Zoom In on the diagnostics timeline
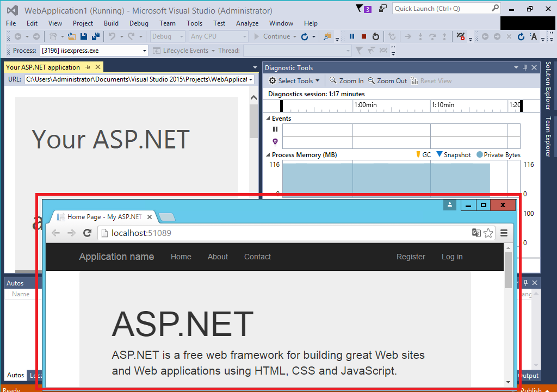The width and height of the screenshot is (557, 392). click(x=346, y=80)
